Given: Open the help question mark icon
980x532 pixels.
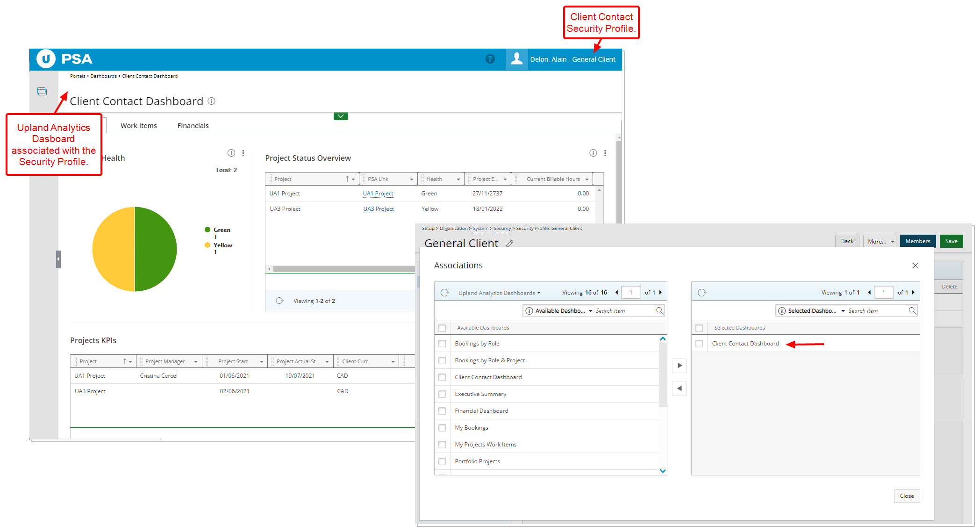Looking at the screenshot, I should tap(490, 59).
